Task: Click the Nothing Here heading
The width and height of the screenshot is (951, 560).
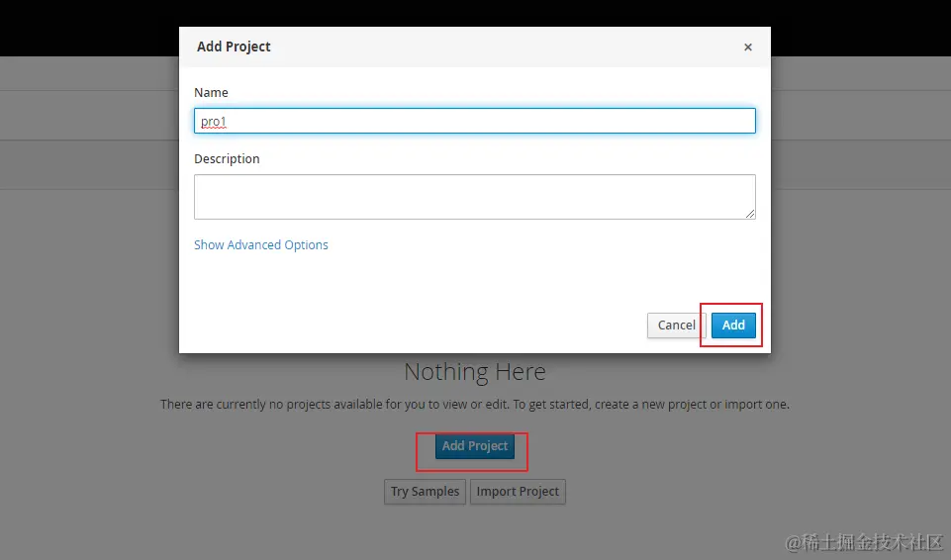Action: coord(475,371)
